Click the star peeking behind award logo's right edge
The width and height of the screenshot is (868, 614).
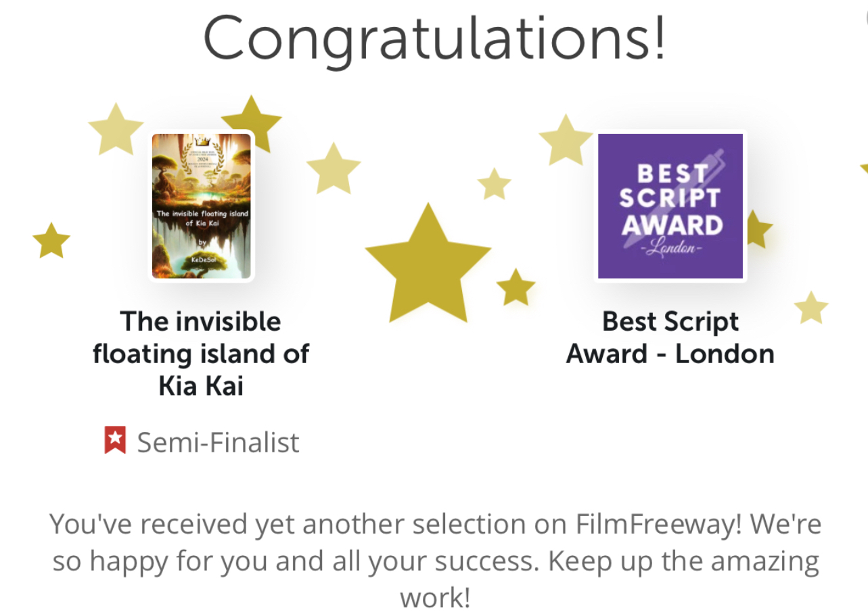click(x=759, y=230)
